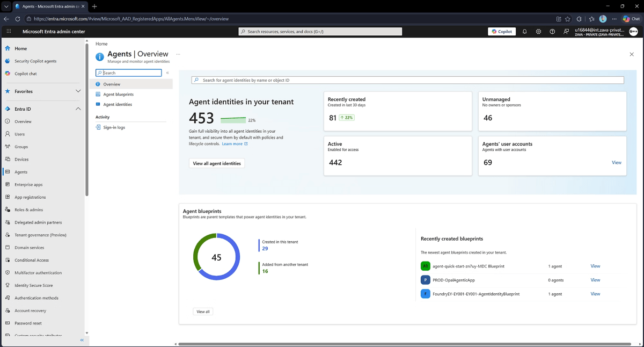Click Enterprise apps icon in sidebar

[x=8, y=185]
